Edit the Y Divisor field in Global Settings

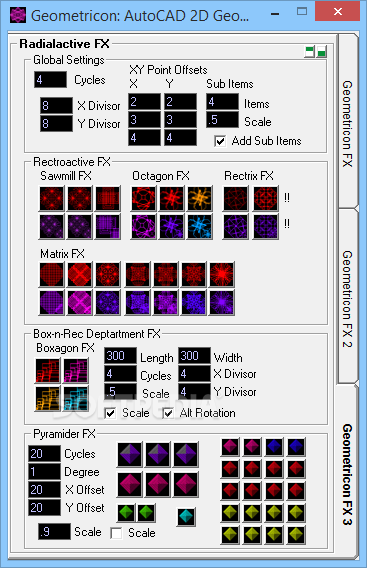pos(56,124)
